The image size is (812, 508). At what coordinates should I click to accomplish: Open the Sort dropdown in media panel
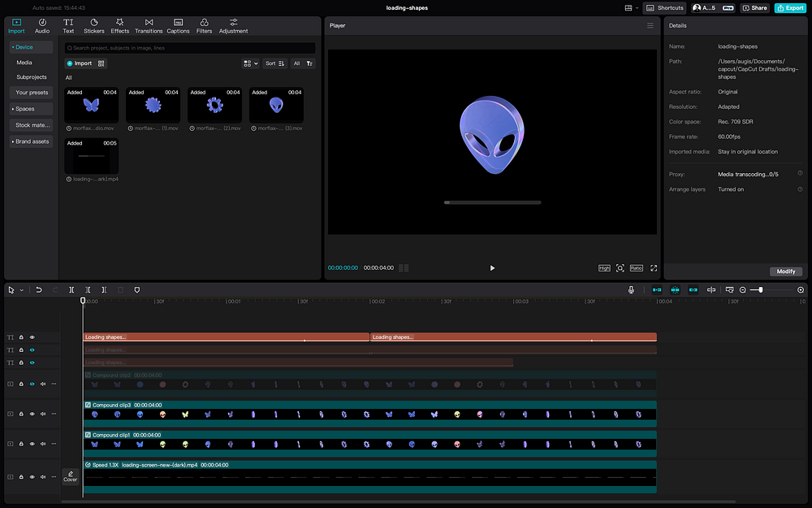(x=275, y=63)
